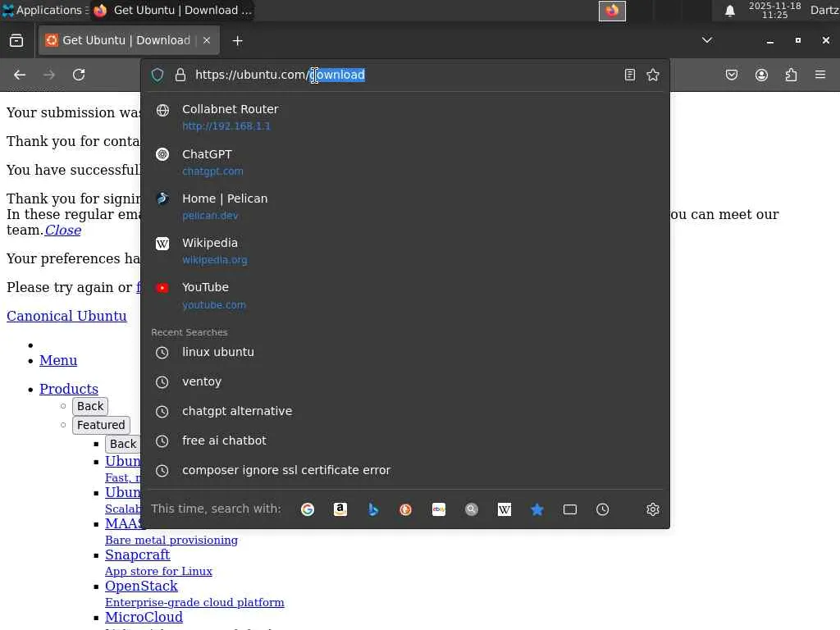The width and height of the screenshot is (840, 630).
Task: Open Wikipedia suggestion entry
Action: coord(405,251)
